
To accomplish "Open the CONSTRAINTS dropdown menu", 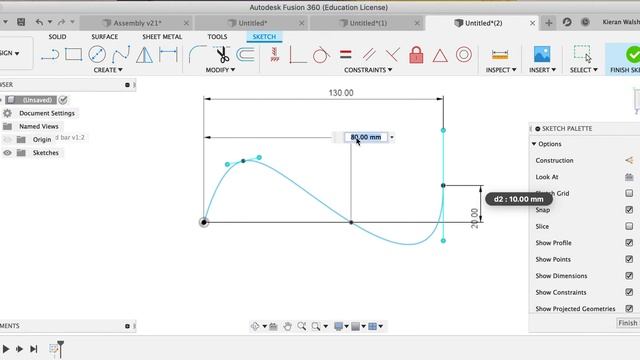I will pos(368,70).
